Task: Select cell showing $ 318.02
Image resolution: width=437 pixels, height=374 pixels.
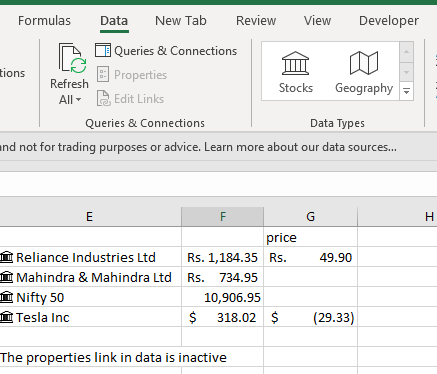Action: tap(223, 317)
